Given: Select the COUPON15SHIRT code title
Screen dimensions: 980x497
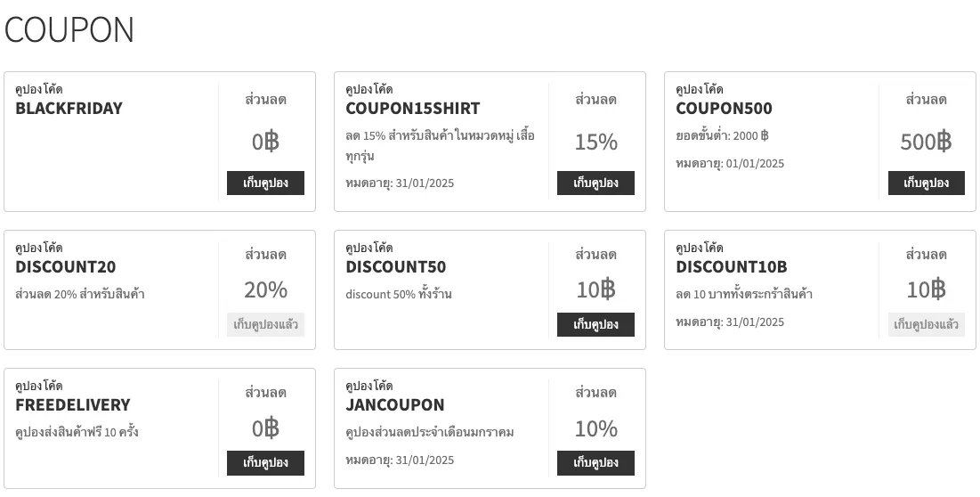Looking at the screenshot, I should tap(412, 109).
